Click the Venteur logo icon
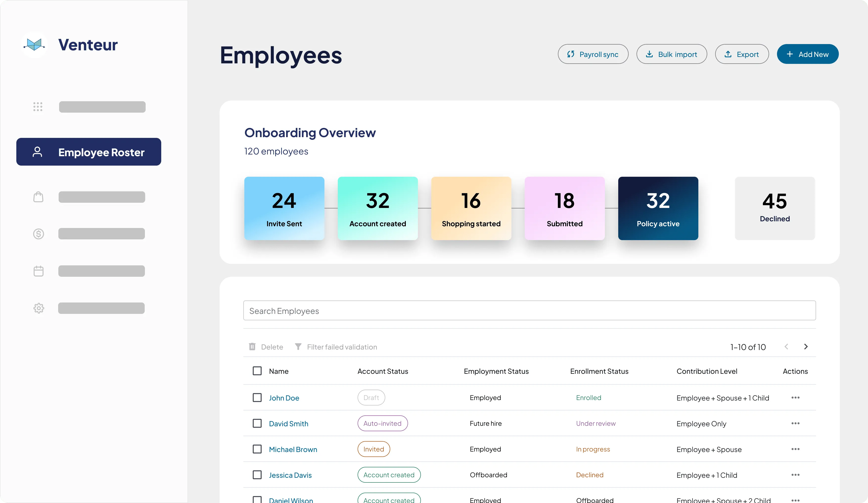This screenshot has height=503, width=868. pyautogui.click(x=34, y=45)
